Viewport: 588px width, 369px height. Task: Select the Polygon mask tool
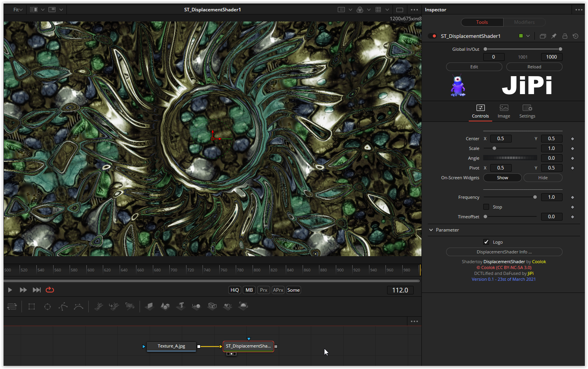63,307
